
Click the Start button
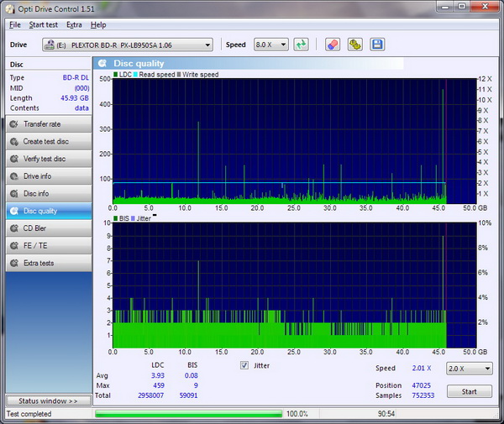point(469,391)
